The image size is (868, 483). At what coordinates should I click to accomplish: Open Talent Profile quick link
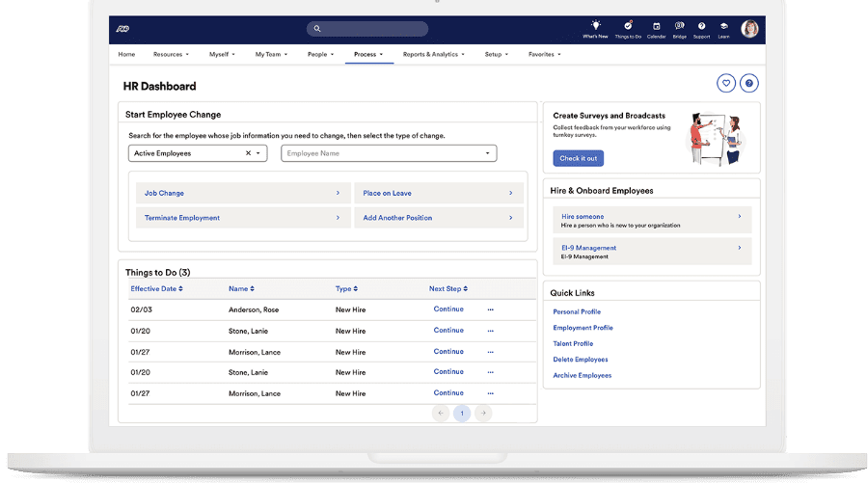click(x=572, y=343)
